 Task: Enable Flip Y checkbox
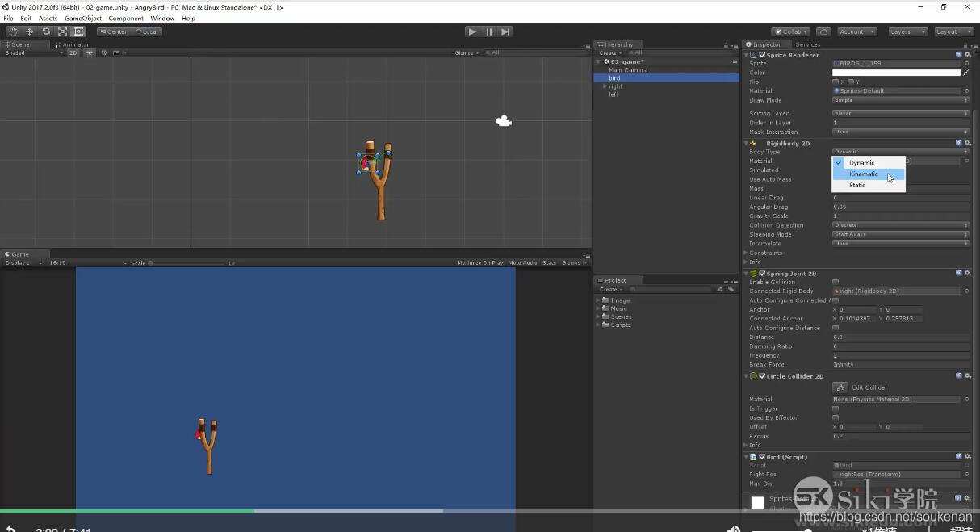851,82
